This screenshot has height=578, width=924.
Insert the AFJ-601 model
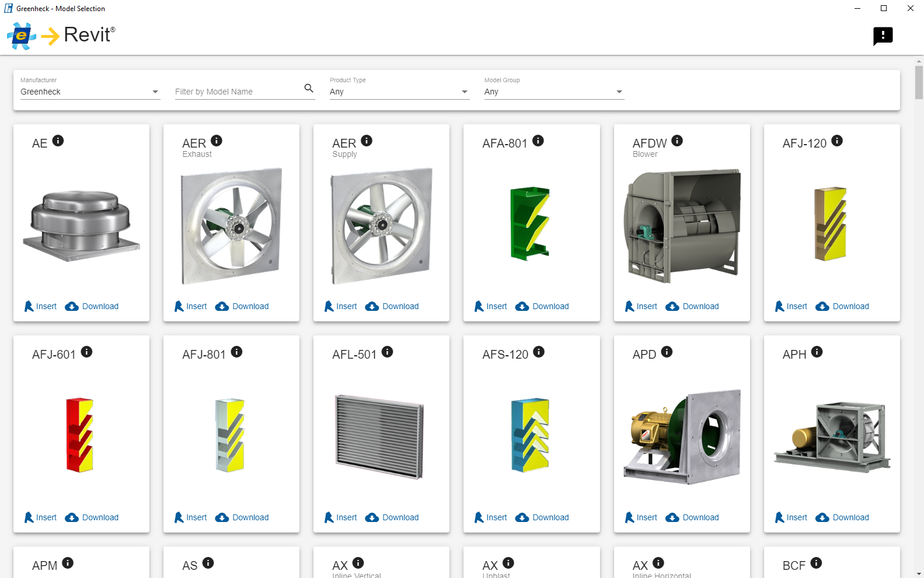(x=40, y=517)
